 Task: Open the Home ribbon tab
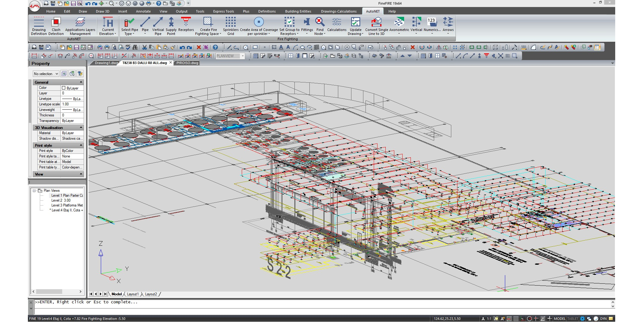(x=51, y=11)
